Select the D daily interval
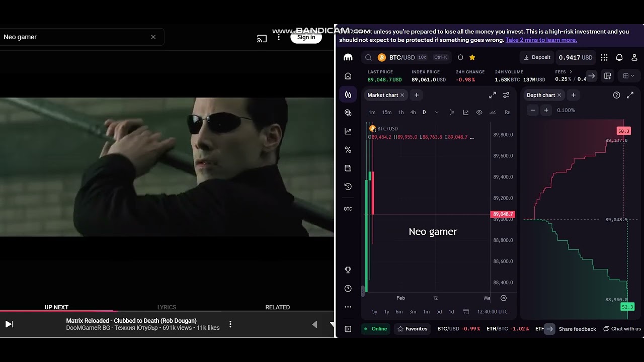 click(x=424, y=112)
